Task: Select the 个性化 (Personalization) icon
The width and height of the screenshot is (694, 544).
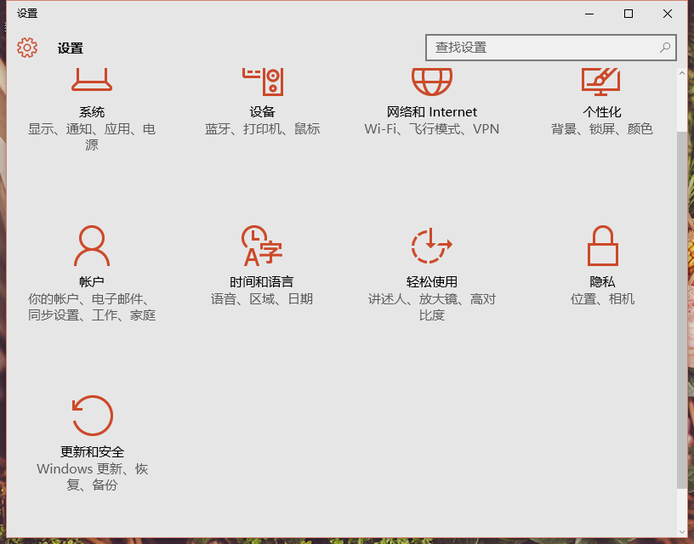Action: click(601, 80)
